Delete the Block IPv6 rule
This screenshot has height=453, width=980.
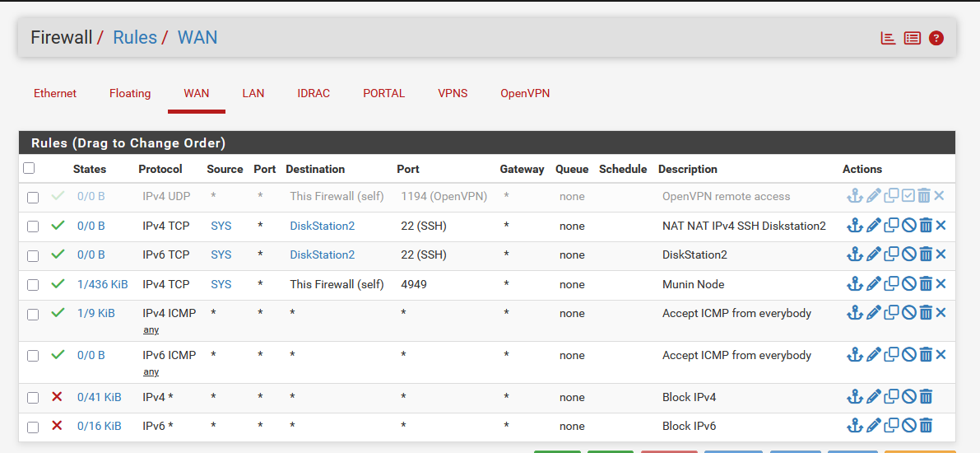click(926, 426)
